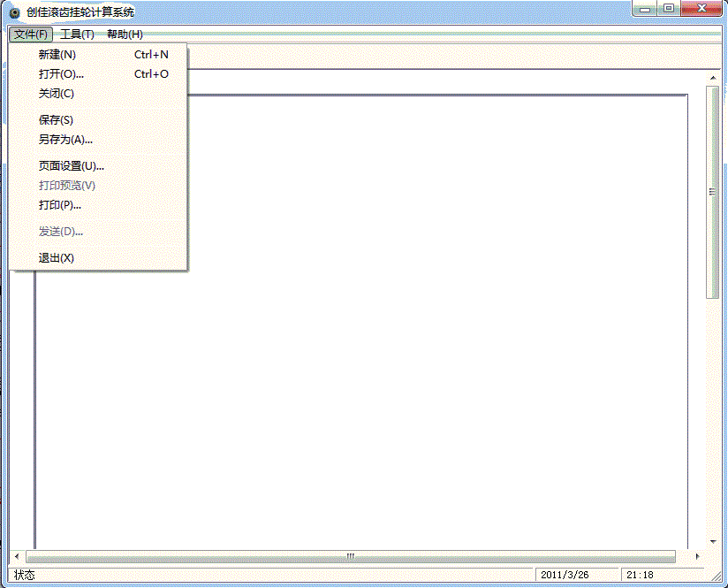The width and height of the screenshot is (728, 588).
Task: Click the vertical scrollbar thumb
Action: click(713, 192)
